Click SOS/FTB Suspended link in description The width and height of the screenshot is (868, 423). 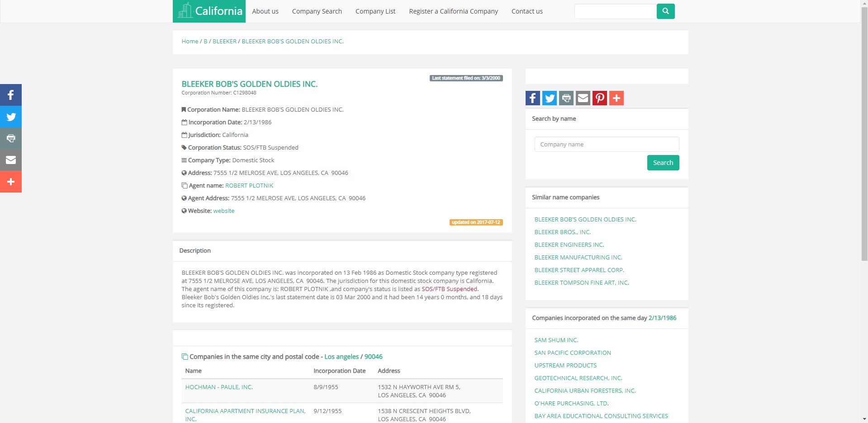click(x=449, y=289)
